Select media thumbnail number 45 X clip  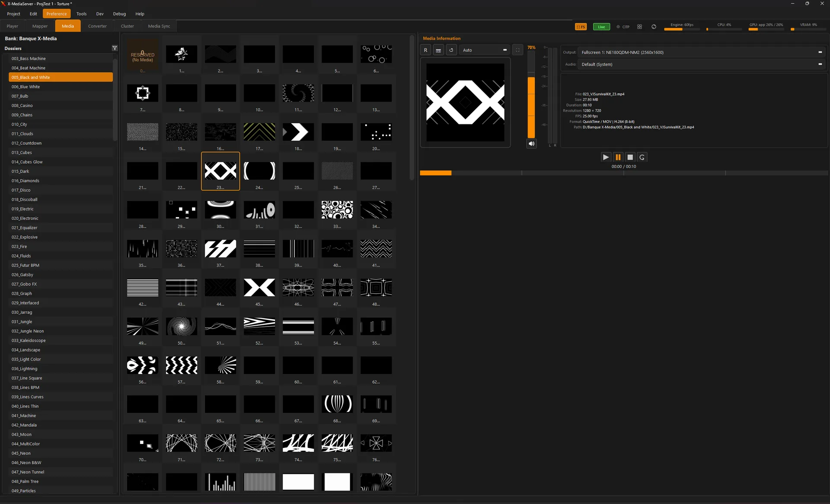(x=259, y=288)
